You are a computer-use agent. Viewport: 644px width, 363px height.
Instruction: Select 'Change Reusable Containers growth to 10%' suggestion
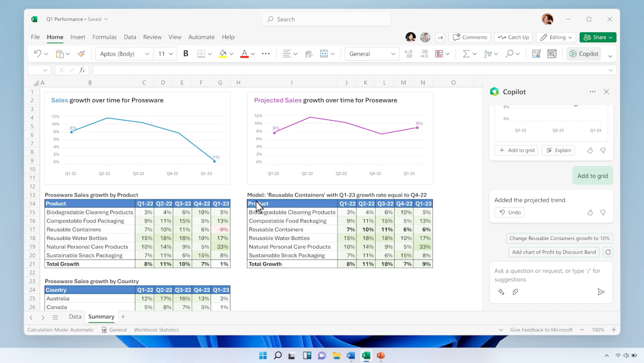(559, 238)
